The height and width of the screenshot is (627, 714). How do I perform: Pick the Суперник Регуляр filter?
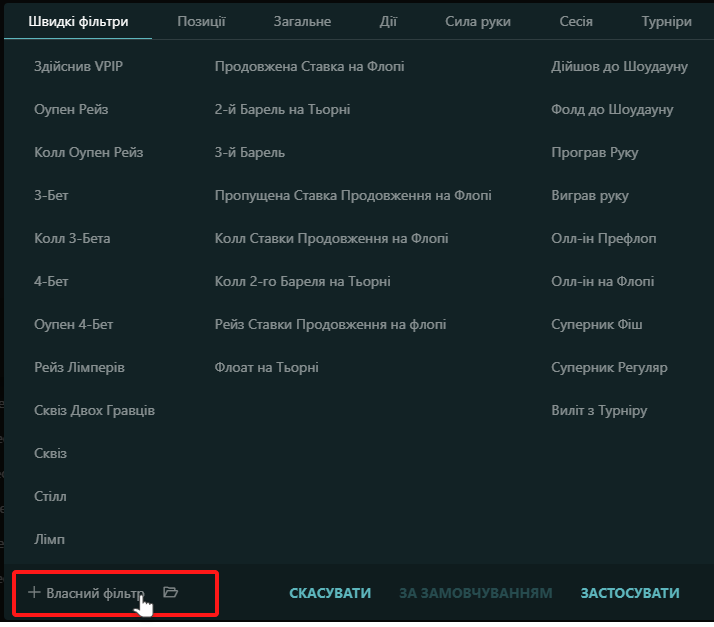pyautogui.click(x=609, y=367)
